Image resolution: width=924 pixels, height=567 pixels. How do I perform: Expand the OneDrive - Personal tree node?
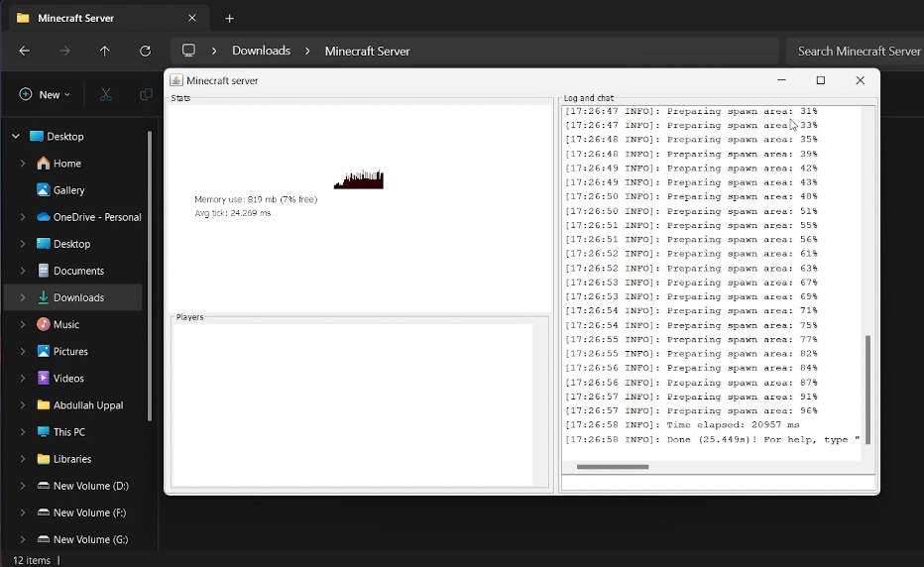pos(23,217)
